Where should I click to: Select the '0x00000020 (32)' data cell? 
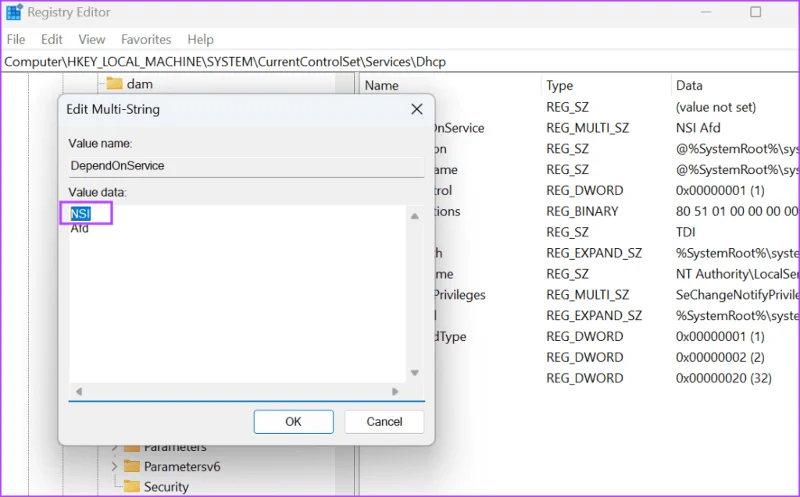pyautogui.click(x=723, y=378)
